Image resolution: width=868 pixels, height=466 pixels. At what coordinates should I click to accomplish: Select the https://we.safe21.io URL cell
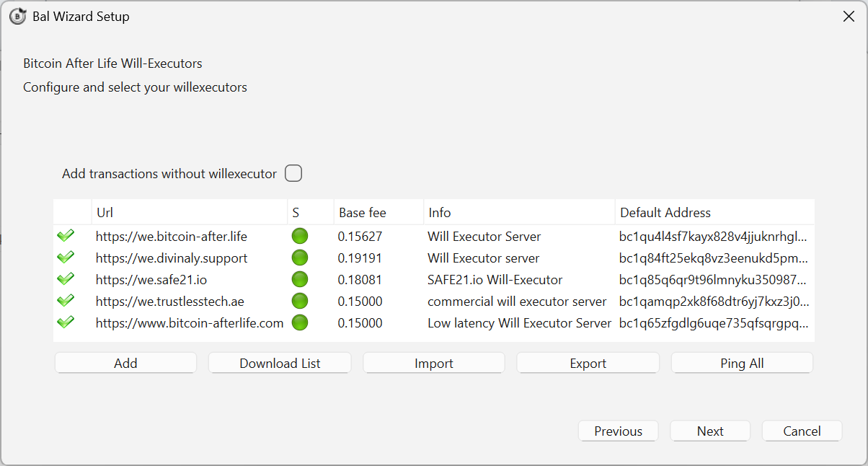(189, 279)
